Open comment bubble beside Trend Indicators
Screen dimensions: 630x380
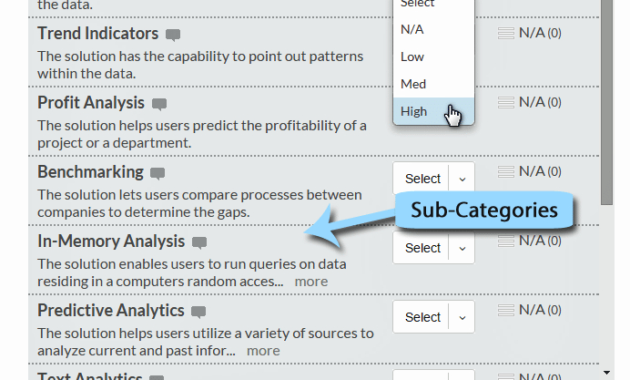pos(173,35)
